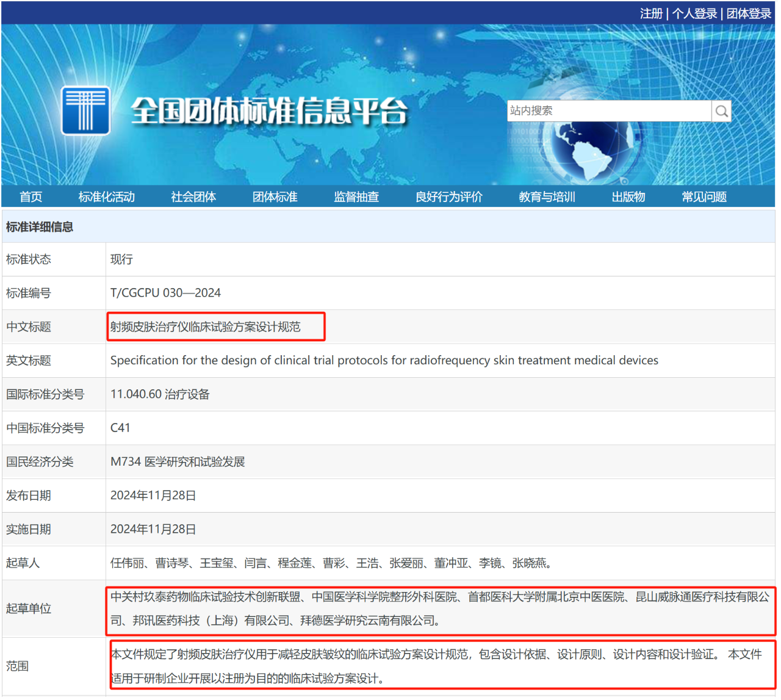The height and width of the screenshot is (700, 781).
Task: Open 常见问题 FAQ page
Action: tap(704, 197)
